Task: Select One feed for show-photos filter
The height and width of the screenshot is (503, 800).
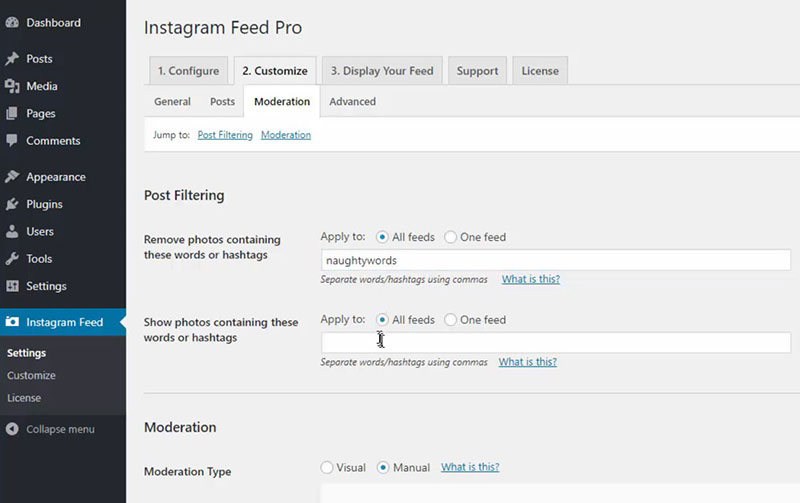Action: (x=451, y=320)
